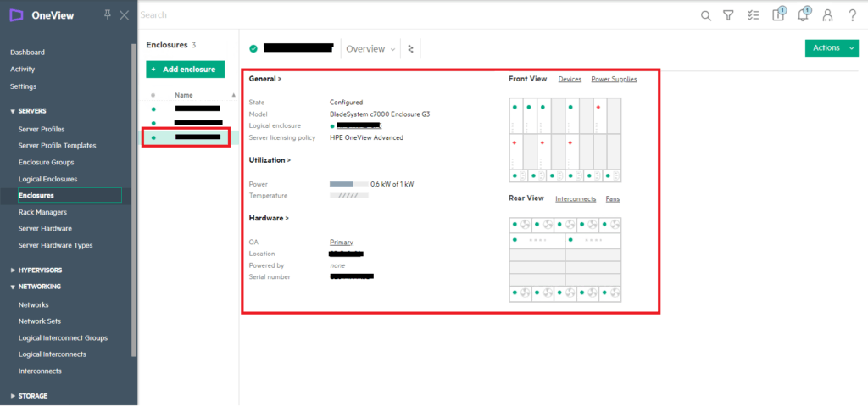This screenshot has height=407, width=868.
Task: Open the filter funnel icon
Action: coord(728,15)
